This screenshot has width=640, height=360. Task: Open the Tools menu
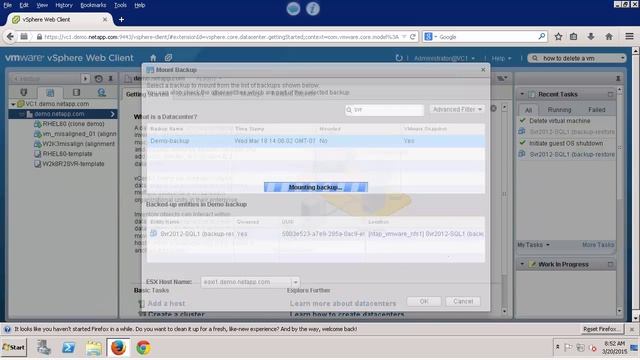(x=120, y=5)
